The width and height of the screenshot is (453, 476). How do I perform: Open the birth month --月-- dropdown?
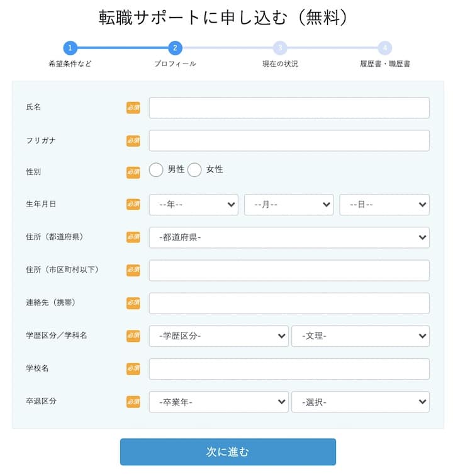point(289,205)
